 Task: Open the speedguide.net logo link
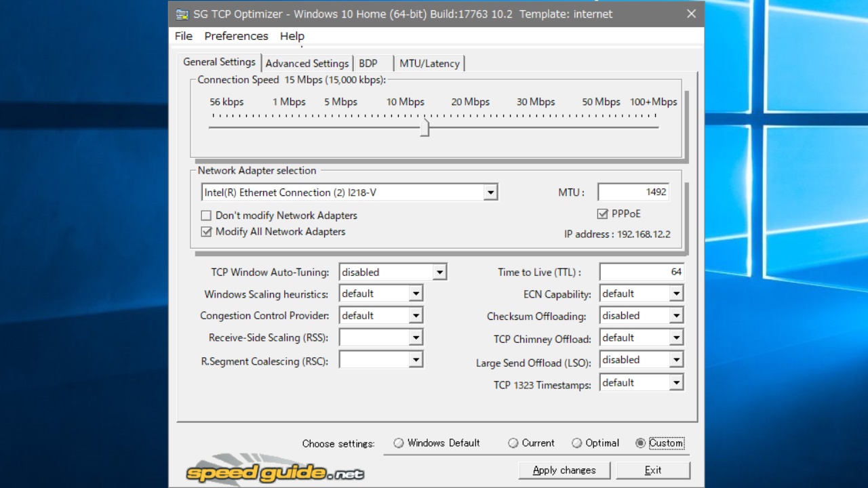click(x=275, y=470)
